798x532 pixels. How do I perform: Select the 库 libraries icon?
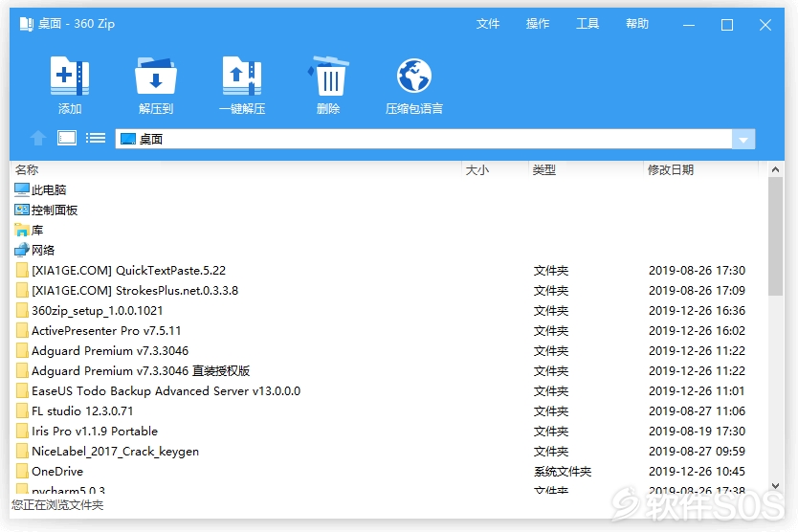click(22, 230)
